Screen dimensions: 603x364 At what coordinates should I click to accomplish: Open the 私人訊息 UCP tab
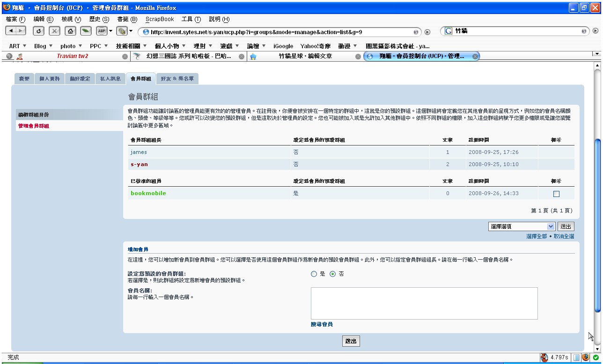[110, 79]
